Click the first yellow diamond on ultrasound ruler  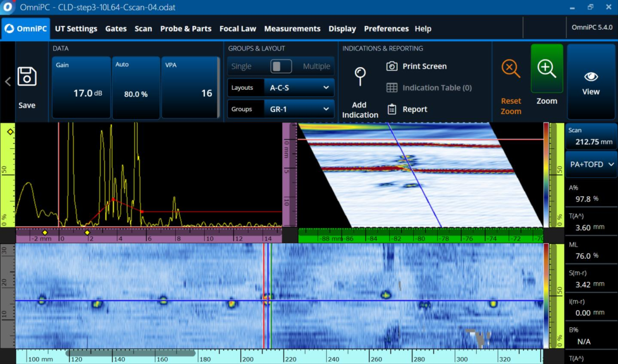pos(45,233)
